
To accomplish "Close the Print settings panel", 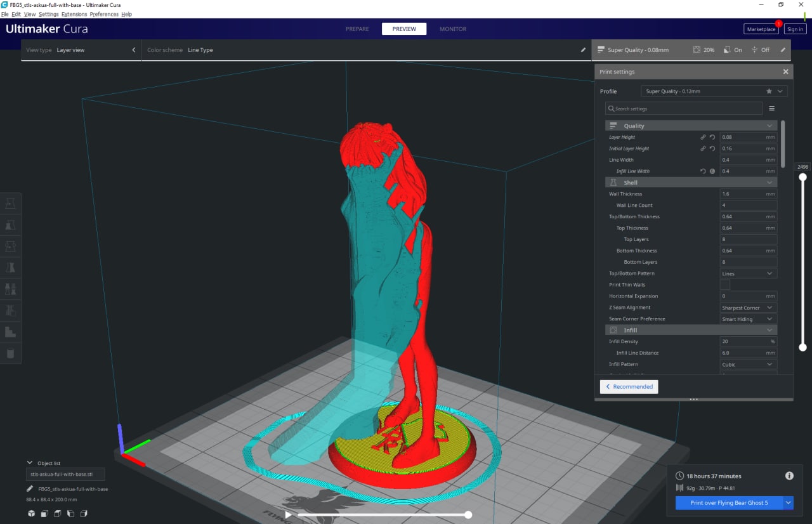I will click(x=785, y=72).
